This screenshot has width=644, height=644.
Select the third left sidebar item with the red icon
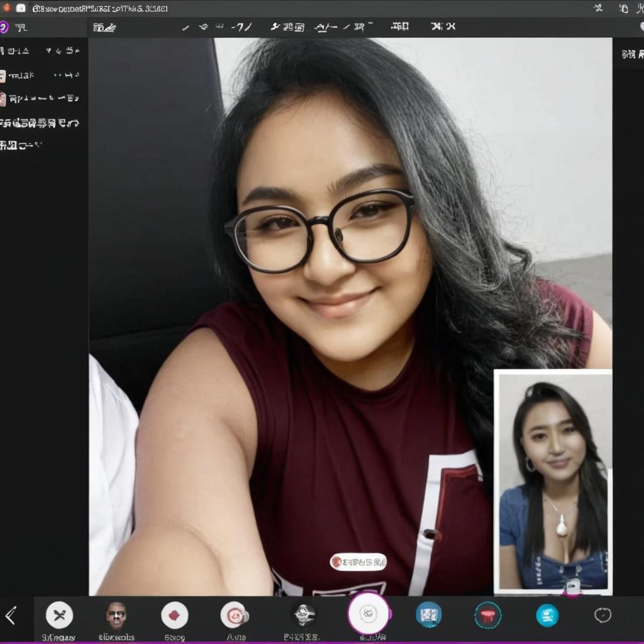pyautogui.click(x=40, y=99)
